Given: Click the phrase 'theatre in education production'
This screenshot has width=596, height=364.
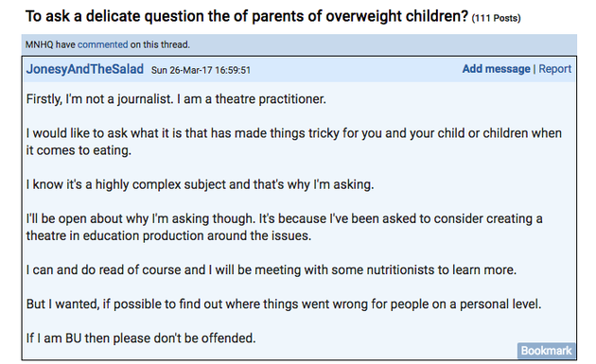Looking at the screenshot, I should (x=114, y=236).
